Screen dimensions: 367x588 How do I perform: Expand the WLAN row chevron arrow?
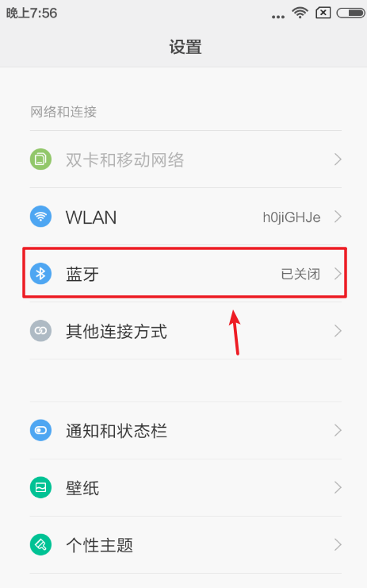(x=338, y=217)
